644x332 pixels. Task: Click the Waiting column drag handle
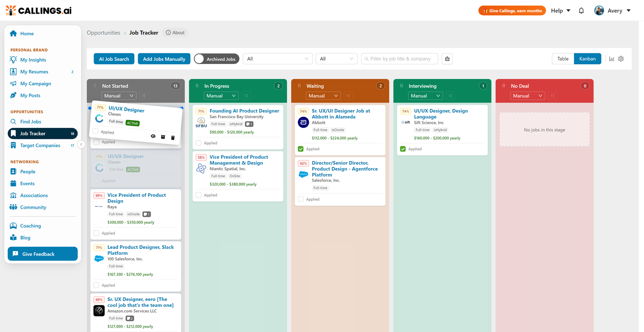point(299,86)
